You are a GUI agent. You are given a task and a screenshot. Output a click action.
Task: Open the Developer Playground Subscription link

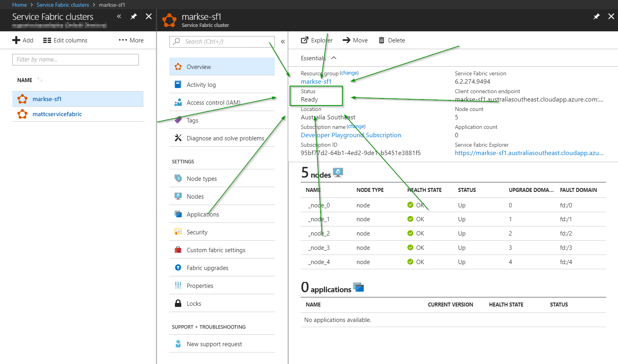[351, 135]
